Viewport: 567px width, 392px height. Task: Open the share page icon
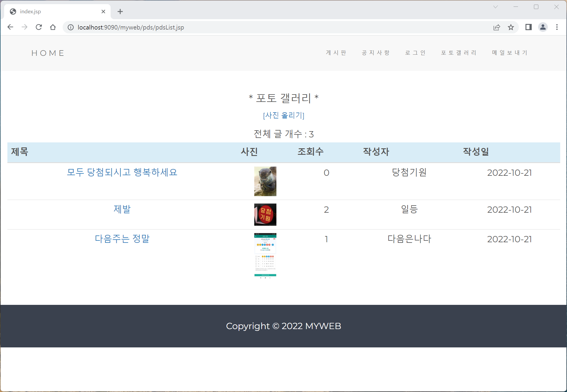pyautogui.click(x=497, y=27)
